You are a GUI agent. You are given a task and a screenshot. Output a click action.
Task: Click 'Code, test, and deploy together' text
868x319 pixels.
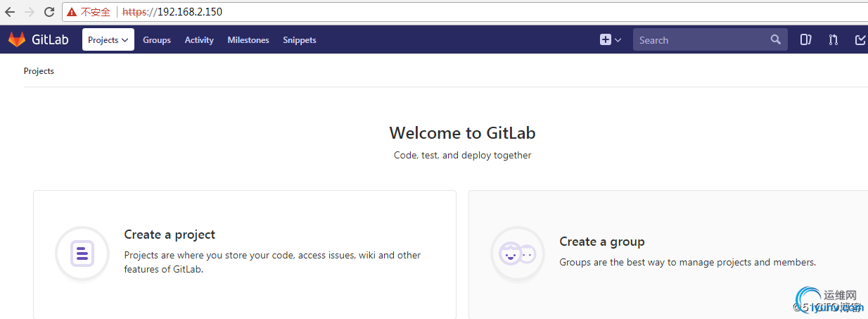coord(462,155)
